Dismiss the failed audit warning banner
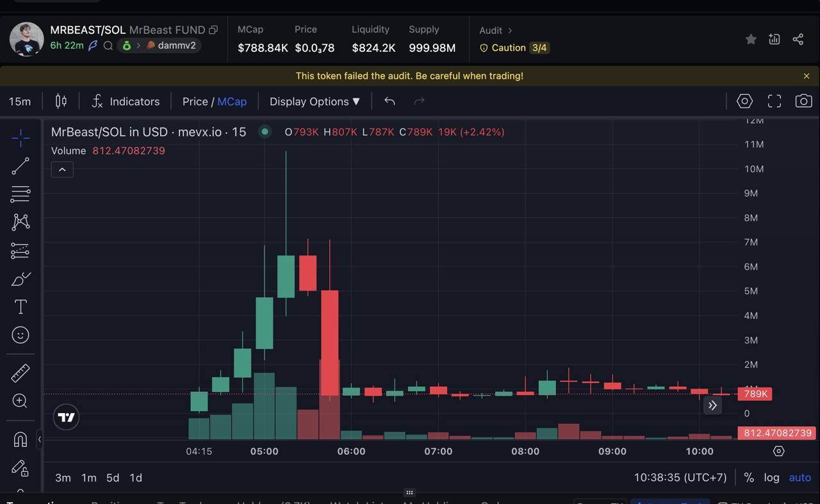This screenshot has height=504, width=820. click(807, 76)
